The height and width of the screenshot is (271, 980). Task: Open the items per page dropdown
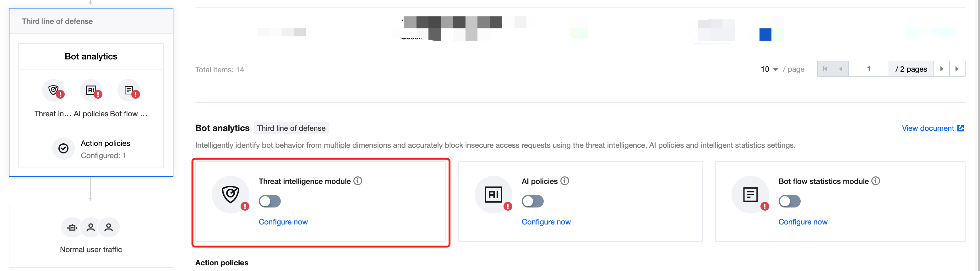769,69
